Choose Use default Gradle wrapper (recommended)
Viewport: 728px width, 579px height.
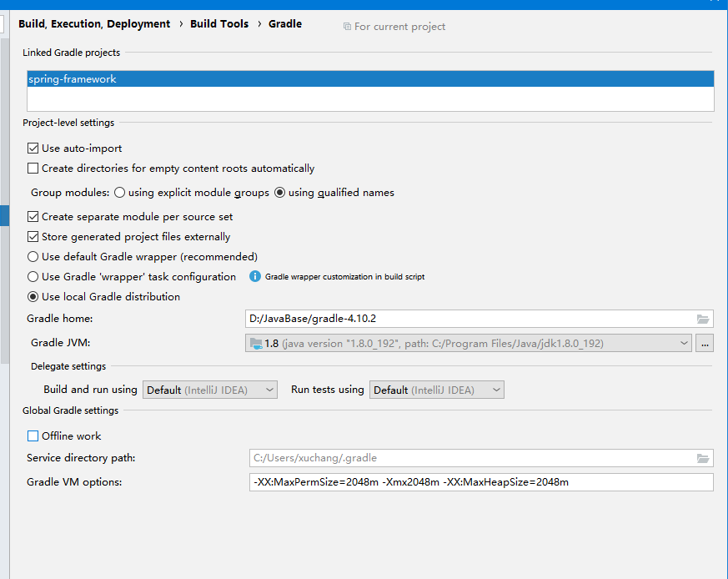[33, 256]
